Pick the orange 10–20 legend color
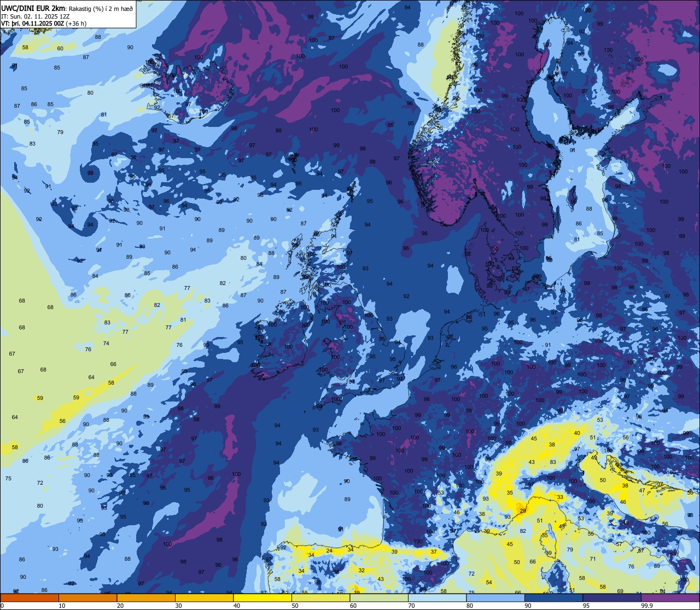 point(87,597)
